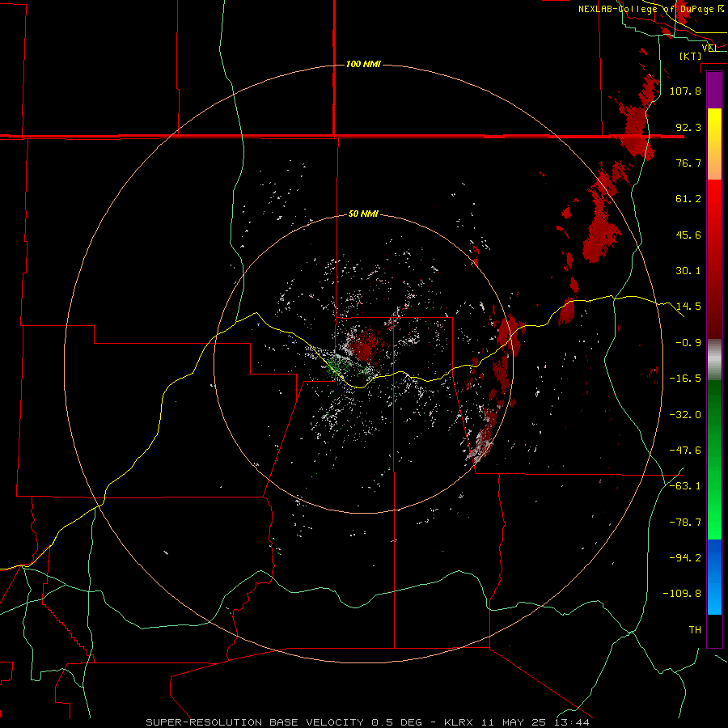Screen dimensions: 728x728
Task: Click the 45.6 velocity scale value
Action: pos(688,235)
